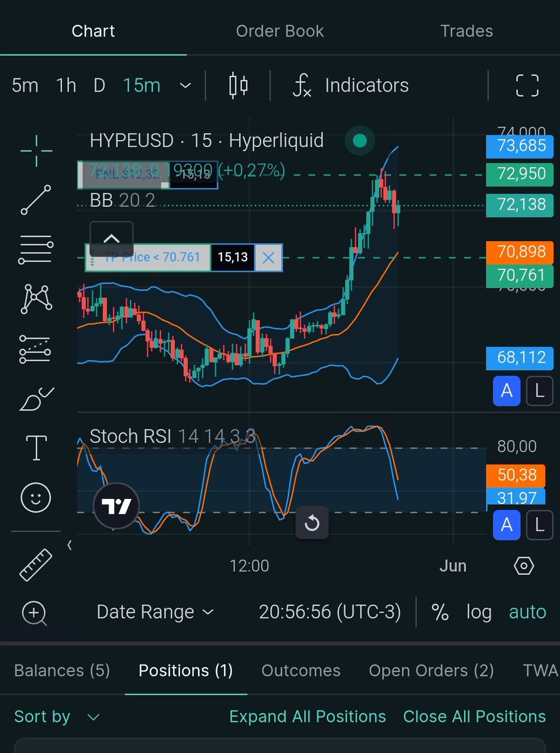
Task: Switch to the Trades tab
Action: click(x=467, y=31)
